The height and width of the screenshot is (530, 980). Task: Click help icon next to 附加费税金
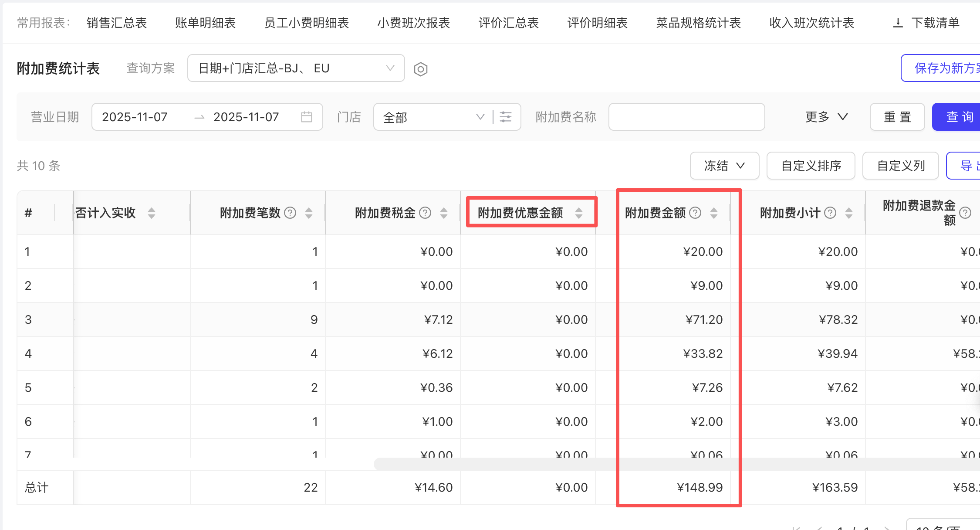click(x=425, y=213)
